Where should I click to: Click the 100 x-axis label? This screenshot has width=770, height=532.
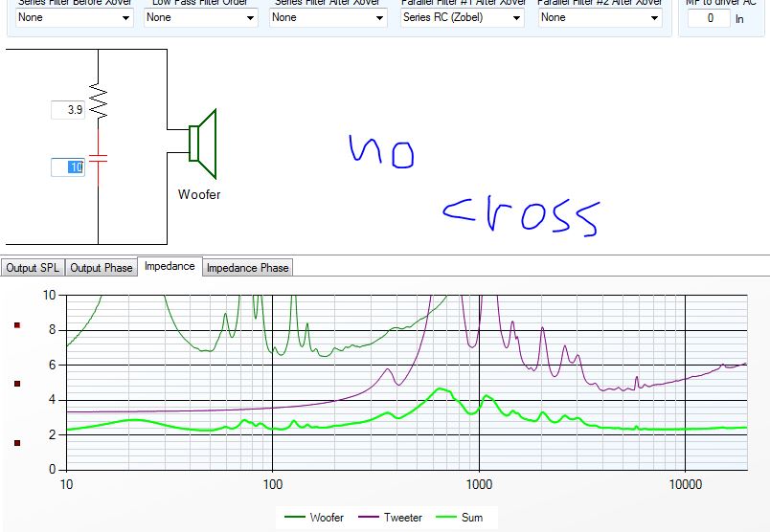point(273,485)
